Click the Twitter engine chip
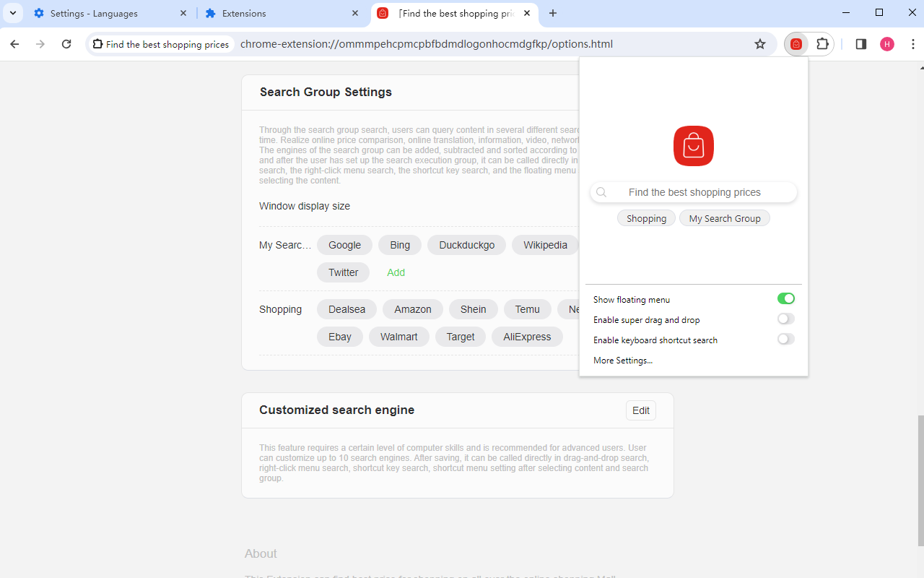 pyautogui.click(x=344, y=272)
